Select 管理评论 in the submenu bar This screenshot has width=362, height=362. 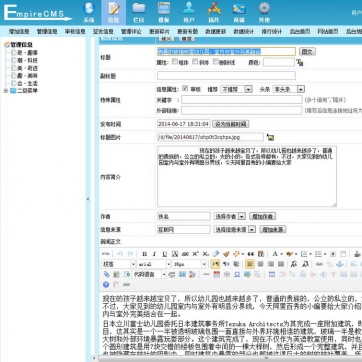coord(131,32)
